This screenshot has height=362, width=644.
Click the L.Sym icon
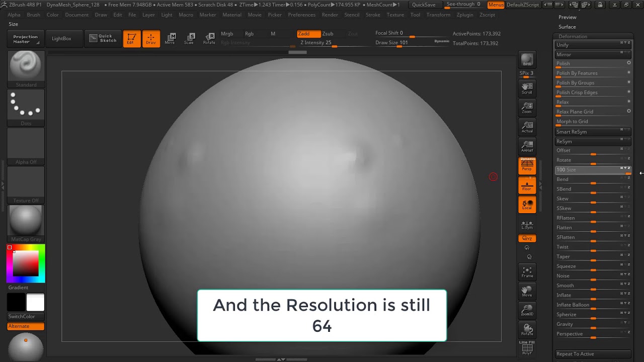[x=527, y=225]
